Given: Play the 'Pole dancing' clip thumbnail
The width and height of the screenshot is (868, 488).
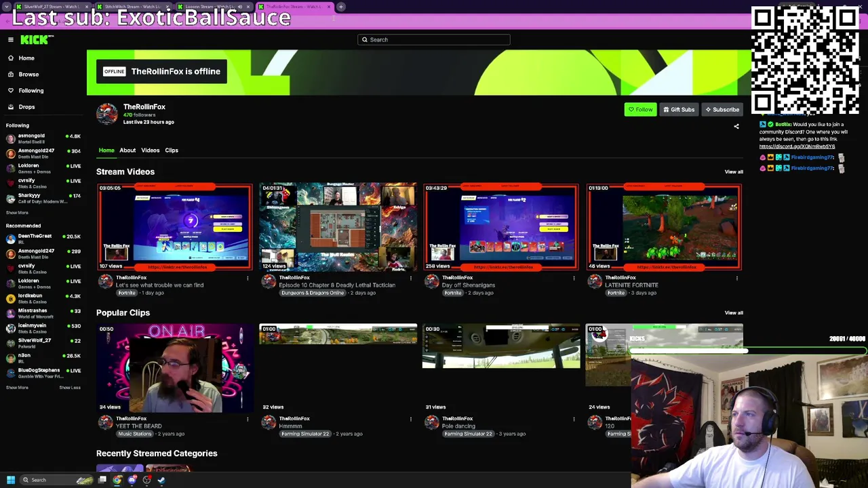Looking at the screenshot, I should pyautogui.click(x=501, y=368).
